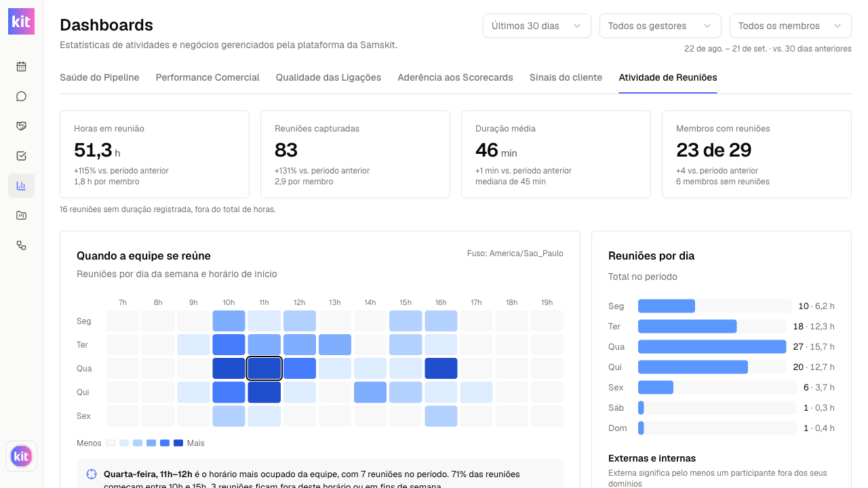
Task: Open the folder library icon in the sidebar
Action: point(21,216)
